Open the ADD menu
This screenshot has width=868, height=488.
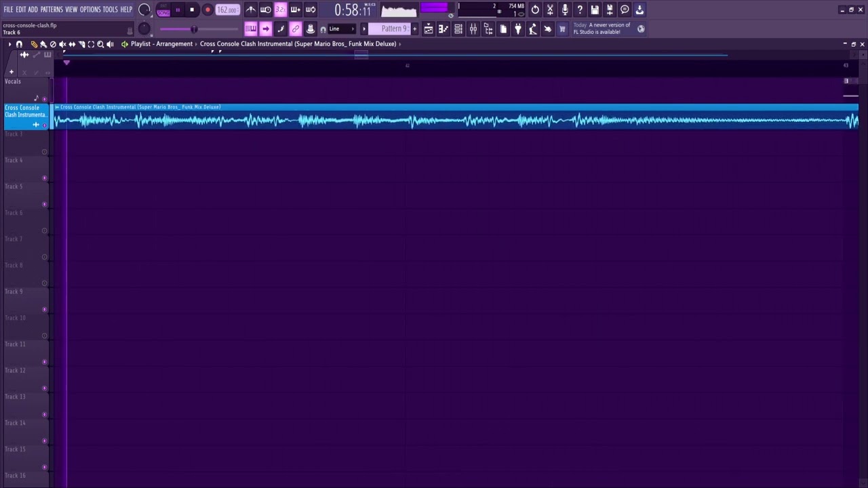point(33,9)
